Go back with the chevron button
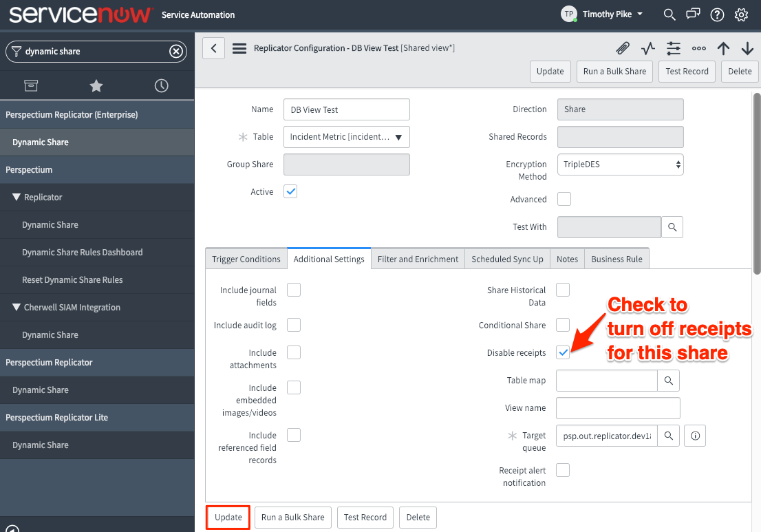Screen dimensions: 761x532 click(213, 48)
